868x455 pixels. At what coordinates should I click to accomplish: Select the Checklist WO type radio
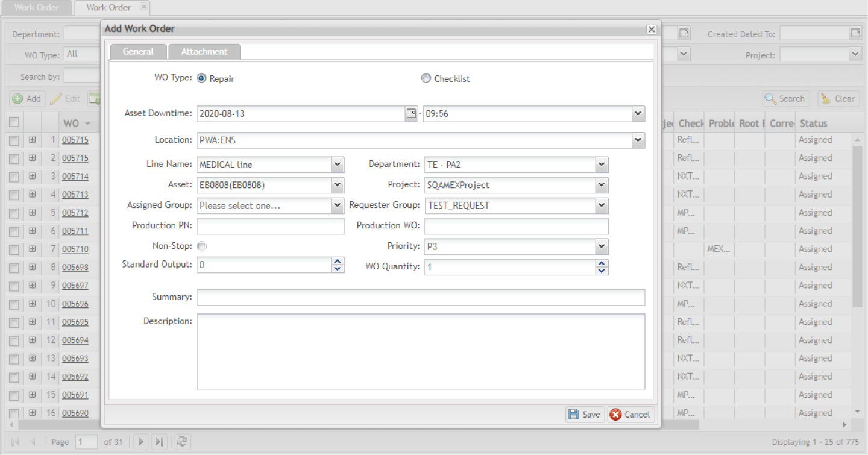tap(426, 78)
